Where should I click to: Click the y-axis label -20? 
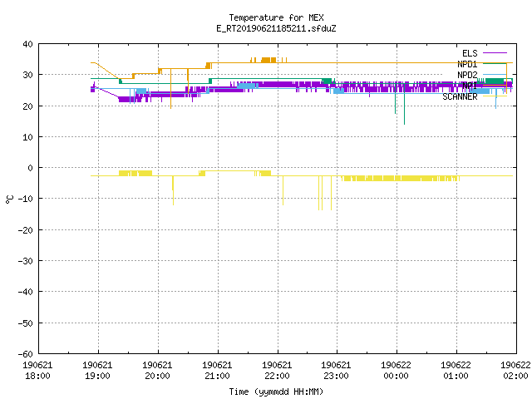pos(26,229)
